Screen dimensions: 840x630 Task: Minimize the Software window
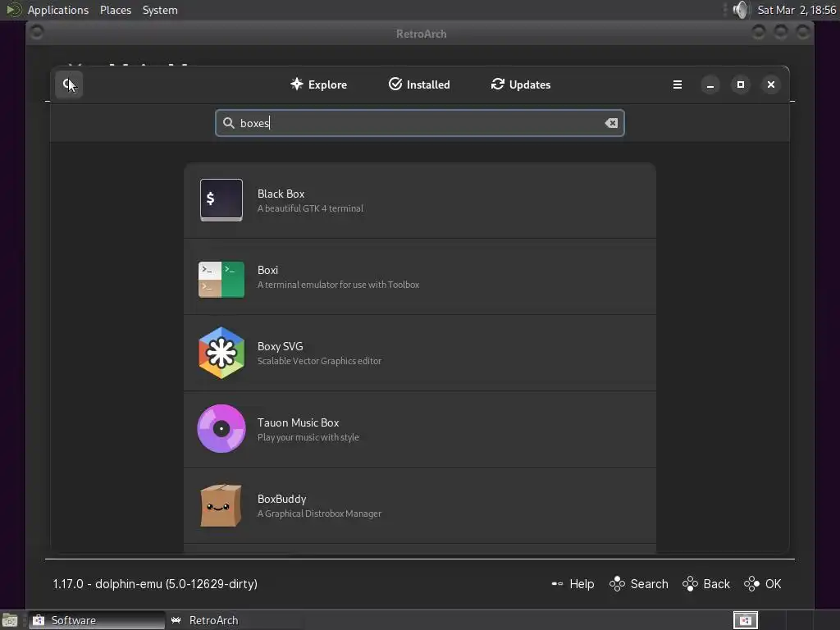[710, 84]
